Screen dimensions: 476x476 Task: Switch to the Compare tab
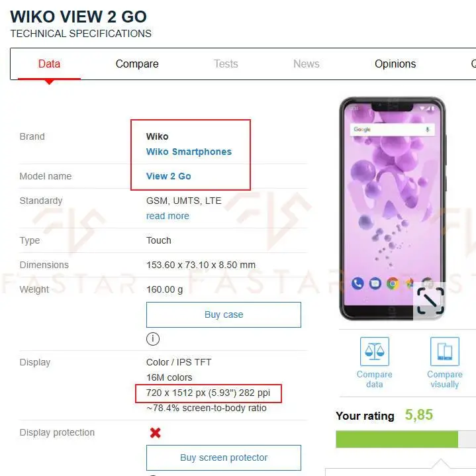137,64
